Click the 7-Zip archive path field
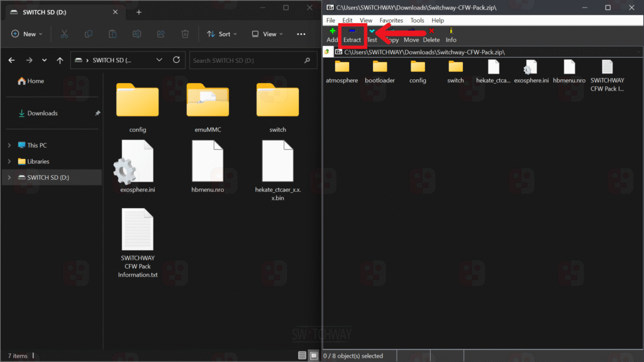This screenshot has height=362, width=644. 487,52
